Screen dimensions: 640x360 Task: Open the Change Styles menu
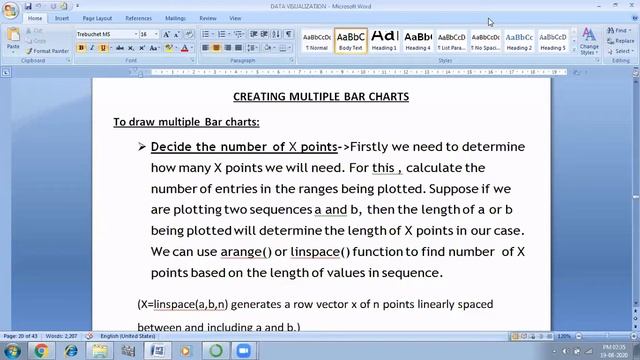tap(588, 42)
